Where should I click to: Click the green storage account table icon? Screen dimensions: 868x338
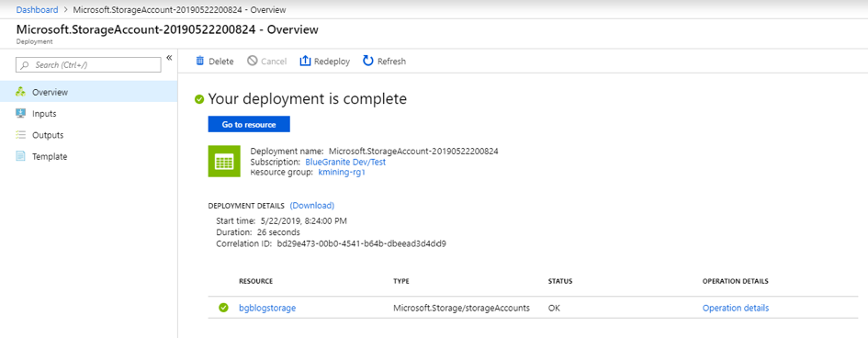tap(224, 162)
